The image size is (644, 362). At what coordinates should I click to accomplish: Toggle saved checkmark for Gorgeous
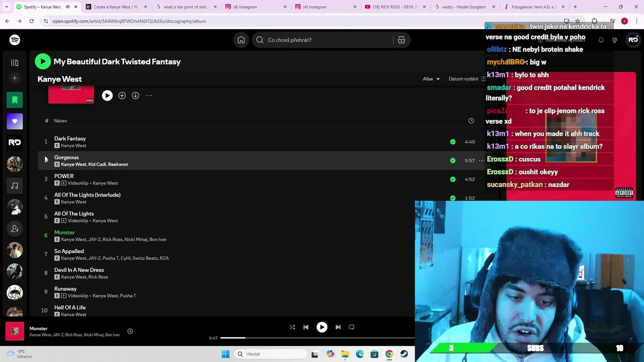click(453, 160)
